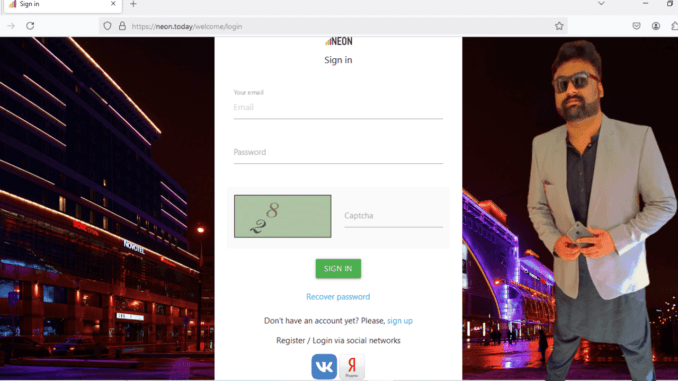Click the VK social login icon
678x381 pixels.
[324, 367]
